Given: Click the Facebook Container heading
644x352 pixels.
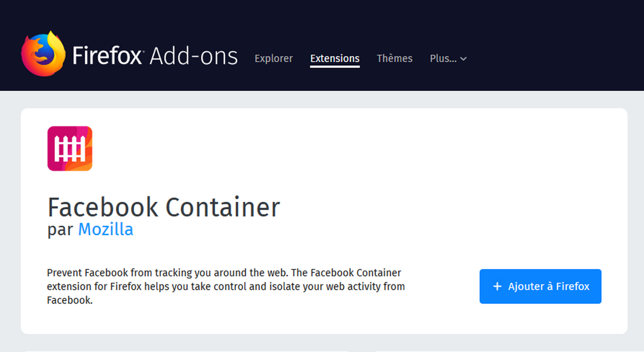Looking at the screenshot, I should [x=164, y=207].
